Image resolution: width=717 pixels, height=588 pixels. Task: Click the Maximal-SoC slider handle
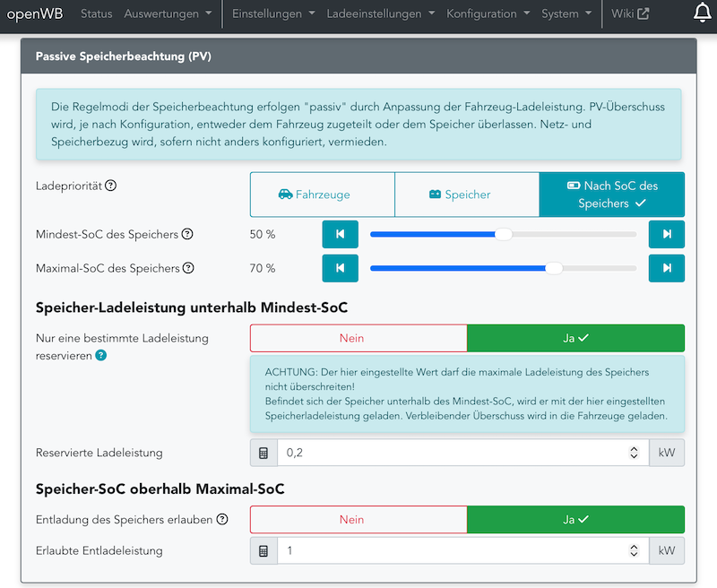pos(554,268)
